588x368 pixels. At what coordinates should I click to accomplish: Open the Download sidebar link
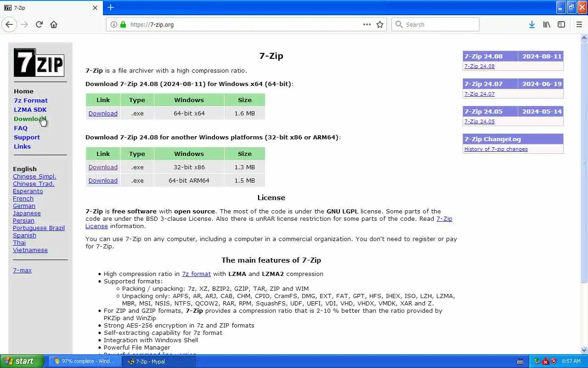click(30, 119)
